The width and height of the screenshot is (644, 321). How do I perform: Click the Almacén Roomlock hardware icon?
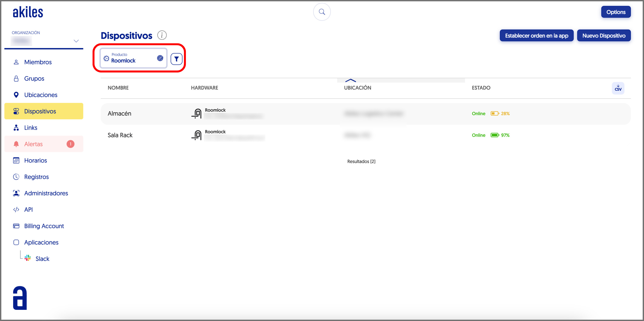click(x=197, y=113)
